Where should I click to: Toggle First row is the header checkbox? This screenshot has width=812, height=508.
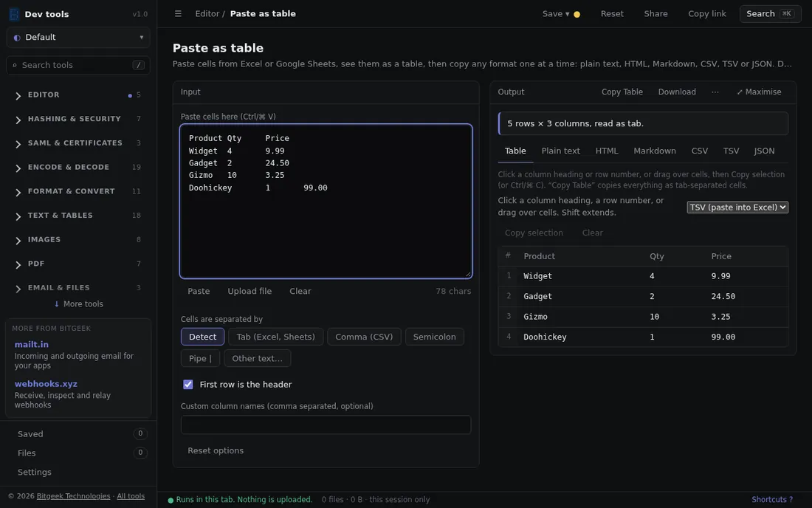point(188,385)
